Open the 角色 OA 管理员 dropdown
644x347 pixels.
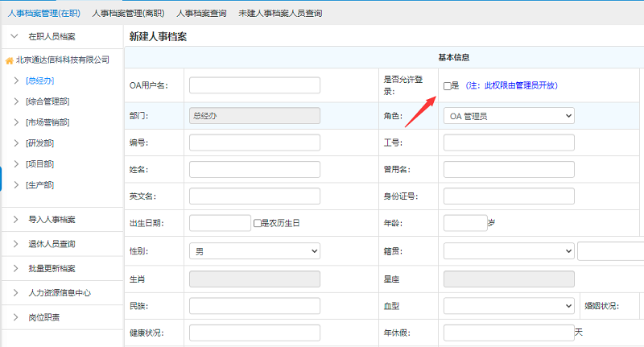[509, 116]
